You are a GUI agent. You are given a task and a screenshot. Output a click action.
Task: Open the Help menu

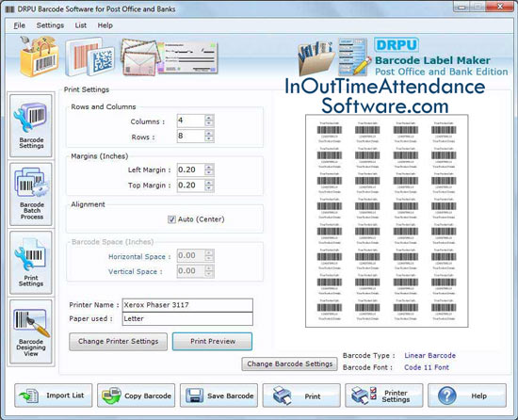click(x=105, y=25)
